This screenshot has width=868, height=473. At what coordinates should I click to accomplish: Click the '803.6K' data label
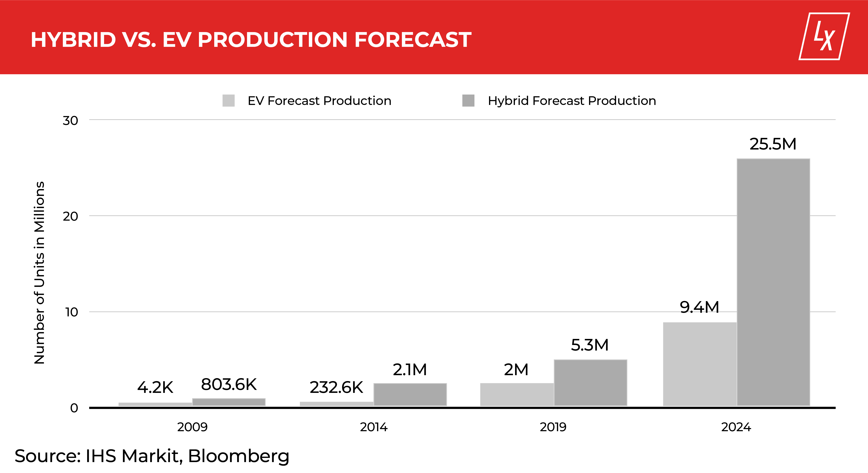pyautogui.click(x=229, y=385)
